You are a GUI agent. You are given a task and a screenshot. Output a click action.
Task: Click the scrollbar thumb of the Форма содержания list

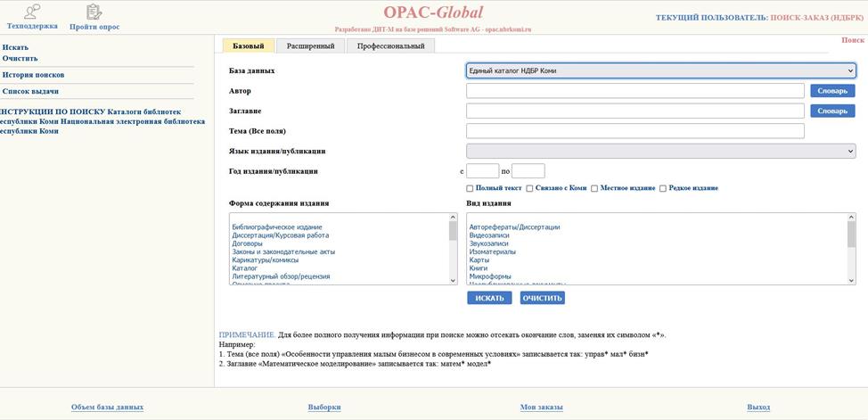[453, 231]
